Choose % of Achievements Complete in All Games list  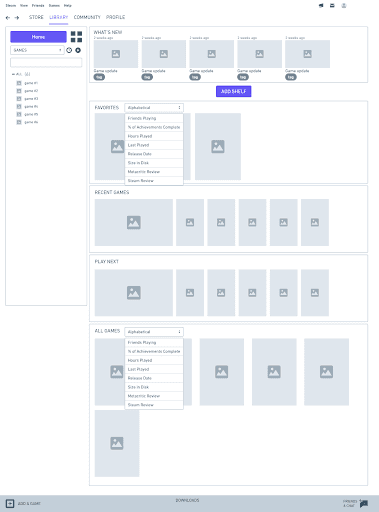(154, 351)
